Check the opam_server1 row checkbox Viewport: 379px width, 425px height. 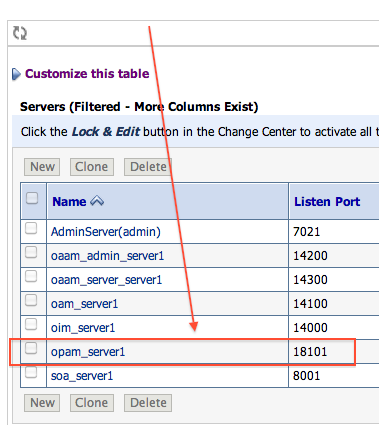coord(31,349)
